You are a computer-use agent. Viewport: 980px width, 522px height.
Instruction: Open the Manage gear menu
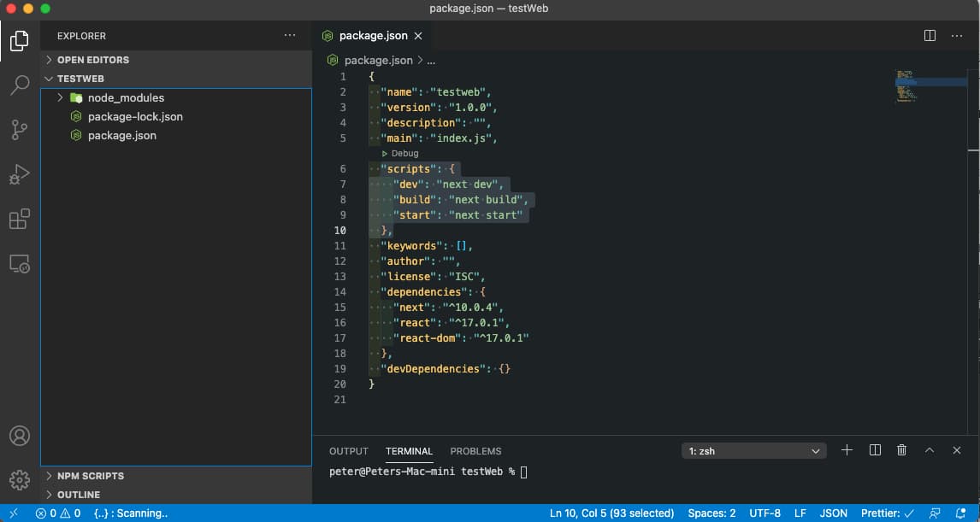(20, 479)
